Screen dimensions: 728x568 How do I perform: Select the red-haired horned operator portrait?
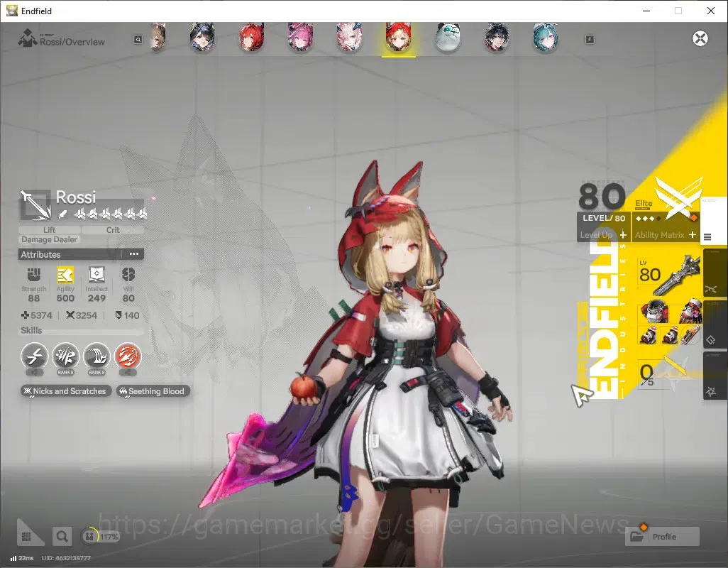pos(252,38)
